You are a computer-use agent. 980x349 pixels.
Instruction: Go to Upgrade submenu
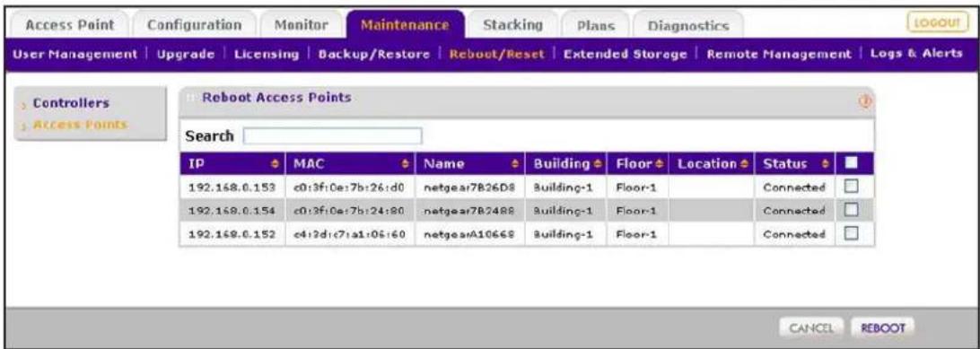(x=187, y=55)
